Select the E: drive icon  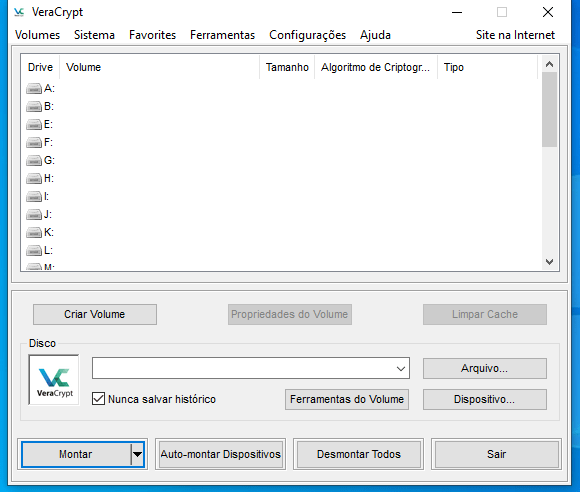coord(34,125)
